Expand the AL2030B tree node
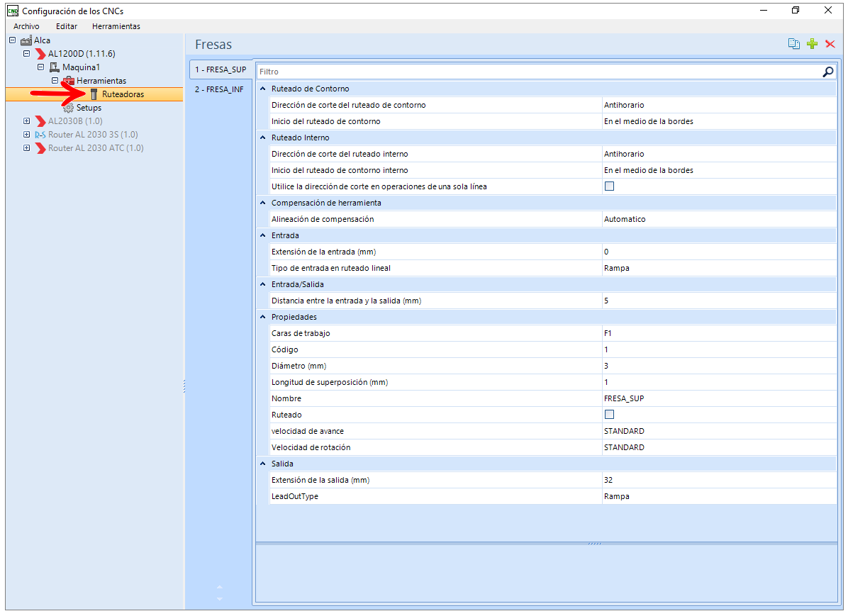848x616 pixels. (26, 121)
